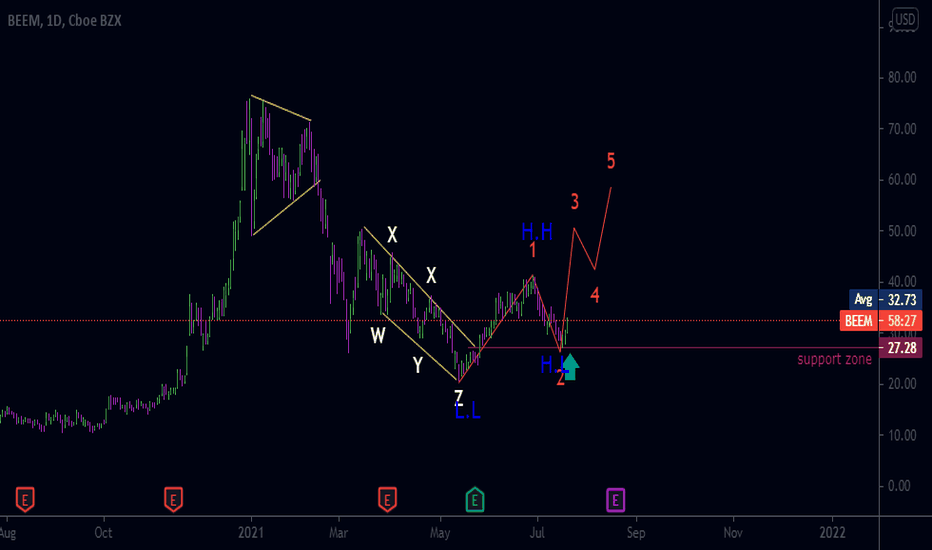Click the Sep label on time axis
The height and width of the screenshot is (550, 932).
(x=635, y=533)
